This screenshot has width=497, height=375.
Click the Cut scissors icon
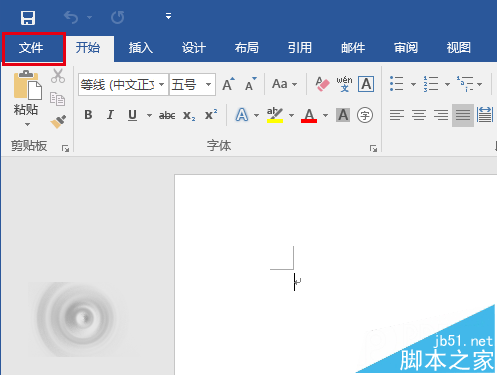[58, 76]
